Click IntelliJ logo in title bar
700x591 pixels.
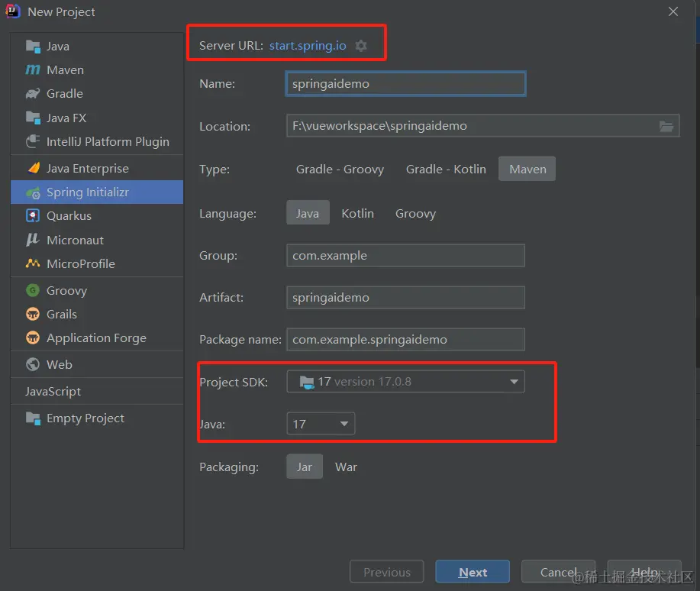click(13, 11)
